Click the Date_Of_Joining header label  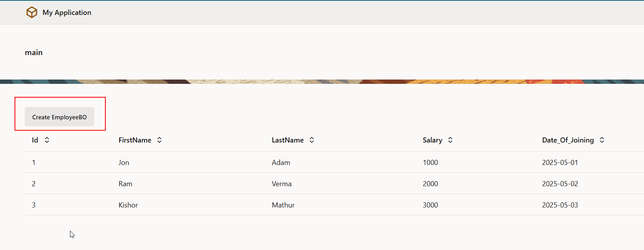click(568, 140)
